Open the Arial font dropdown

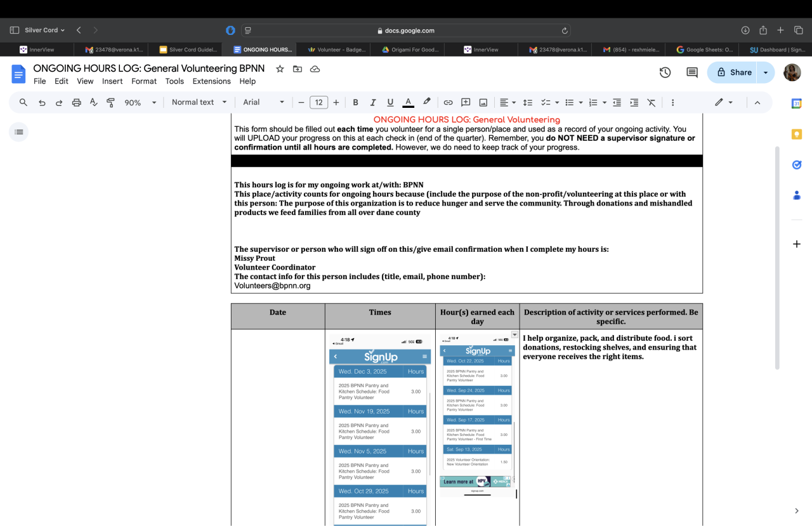[264, 102]
